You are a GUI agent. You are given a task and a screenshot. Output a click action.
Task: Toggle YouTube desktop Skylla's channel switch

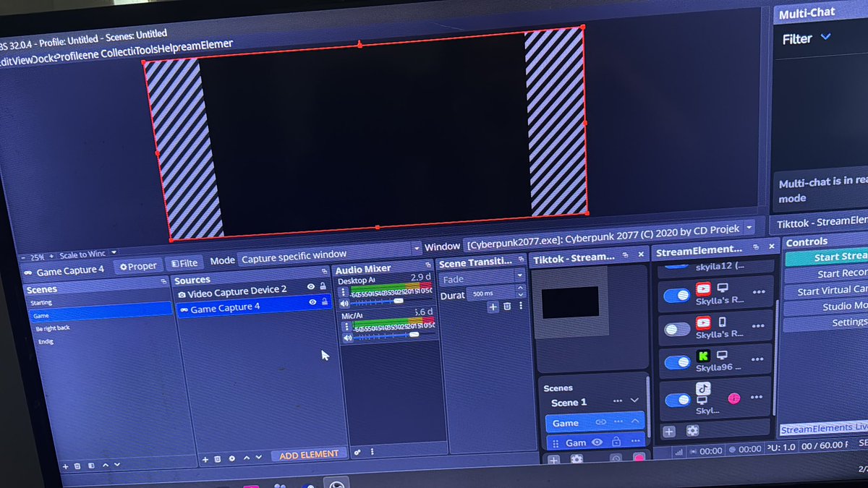coord(677,295)
